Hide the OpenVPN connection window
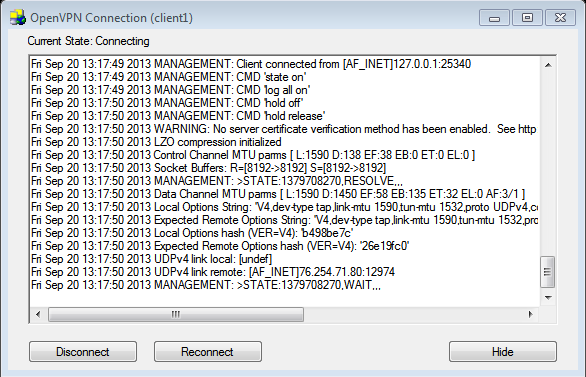The height and width of the screenshot is (377, 586). pyautogui.click(x=503, y=352)
